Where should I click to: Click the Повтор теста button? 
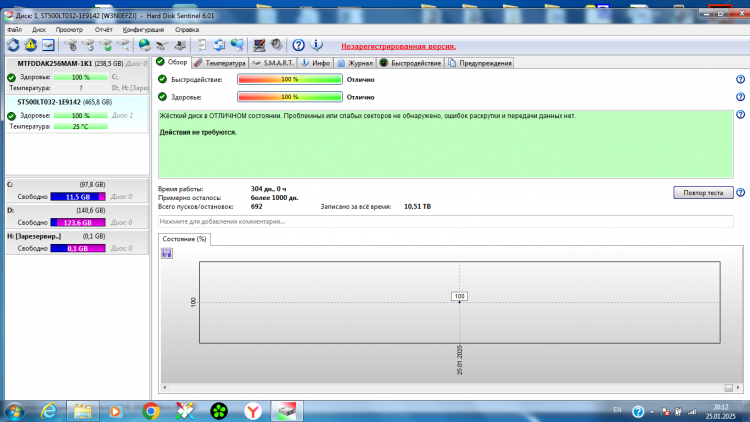(x=703, y=192)
